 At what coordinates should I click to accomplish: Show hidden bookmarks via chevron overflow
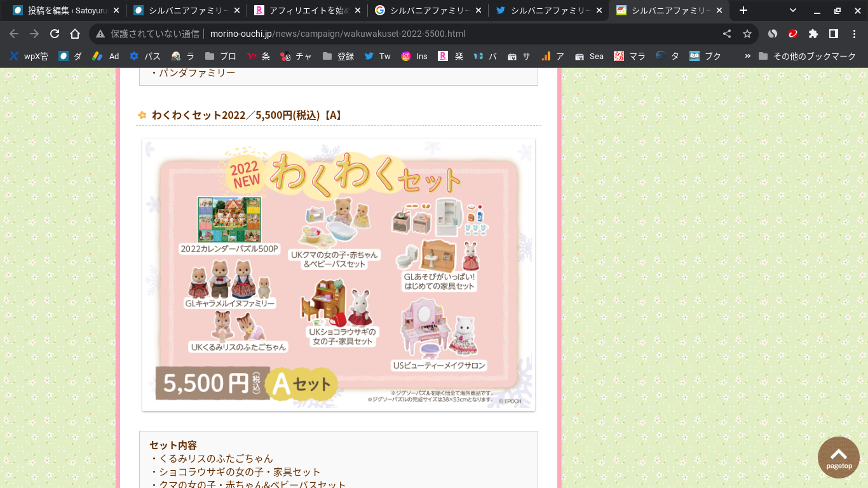747,56
